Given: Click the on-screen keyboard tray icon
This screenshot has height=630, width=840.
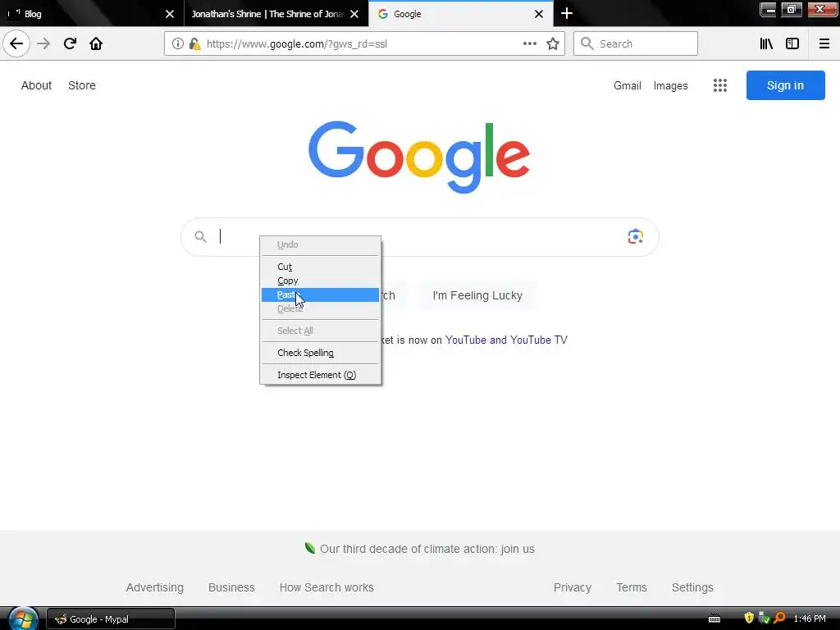Looking at the screenshot, I should click(x=714, y=619).
